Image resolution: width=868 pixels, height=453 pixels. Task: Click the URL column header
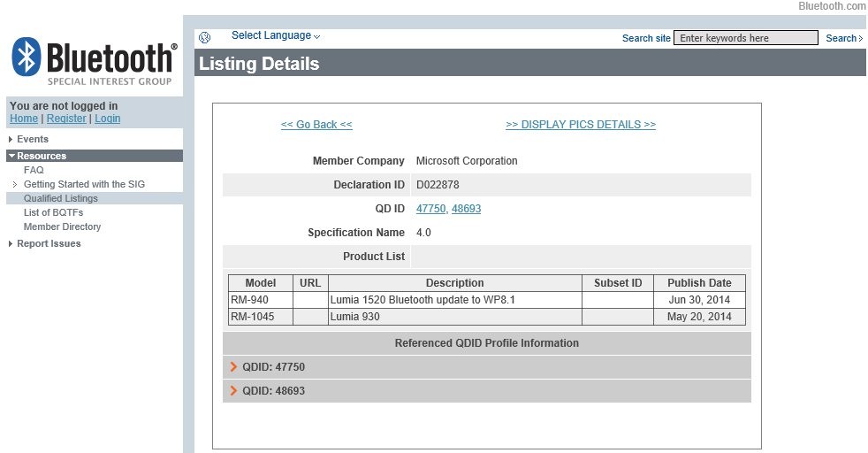coord(310,283)
